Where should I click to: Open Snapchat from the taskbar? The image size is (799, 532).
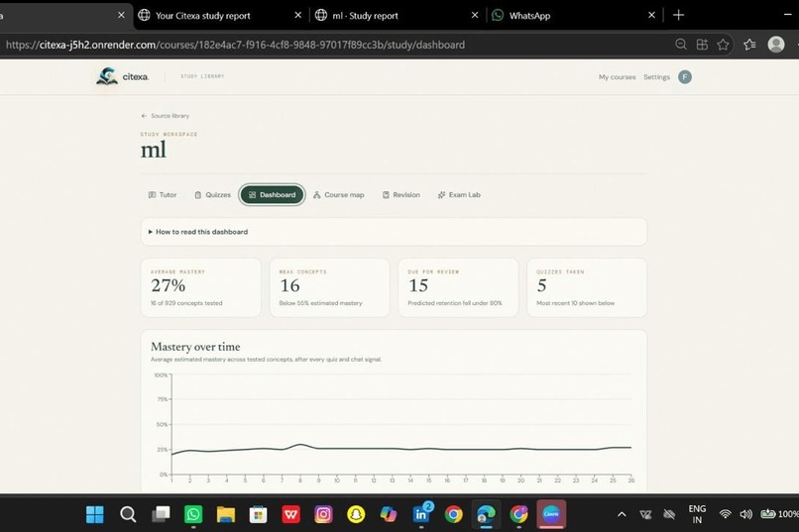(356, 514)
